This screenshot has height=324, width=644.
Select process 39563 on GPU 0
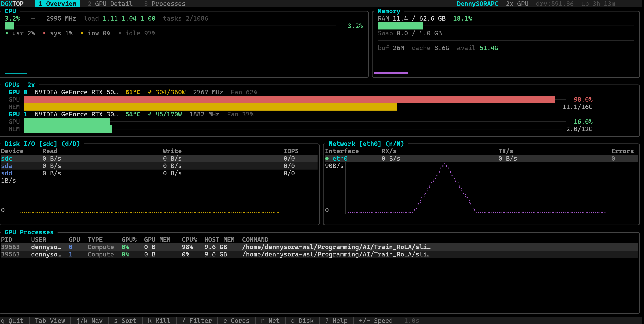pyautogui.click(x=319, y=247)
